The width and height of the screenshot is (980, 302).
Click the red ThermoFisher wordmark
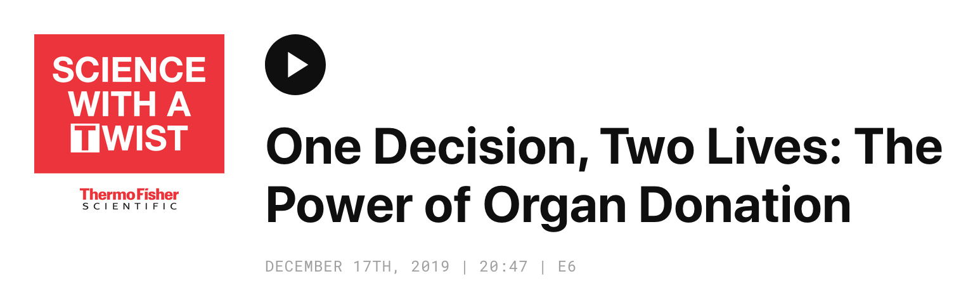(129, 194)
